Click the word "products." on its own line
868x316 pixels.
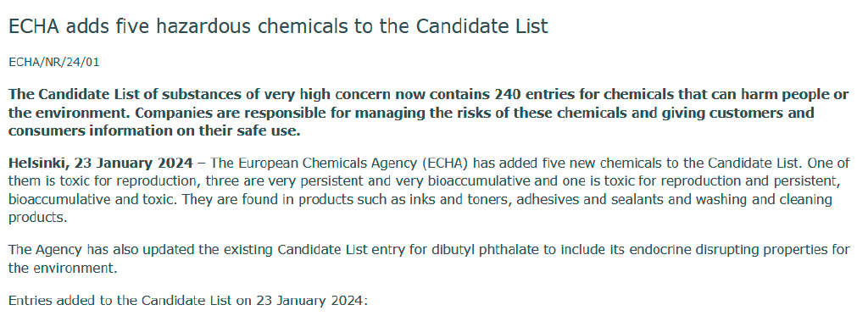click(x=37, y=218)
